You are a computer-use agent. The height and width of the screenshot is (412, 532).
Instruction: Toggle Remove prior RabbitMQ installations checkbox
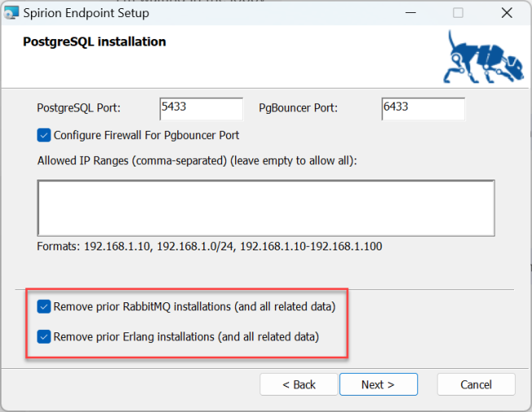44,306
